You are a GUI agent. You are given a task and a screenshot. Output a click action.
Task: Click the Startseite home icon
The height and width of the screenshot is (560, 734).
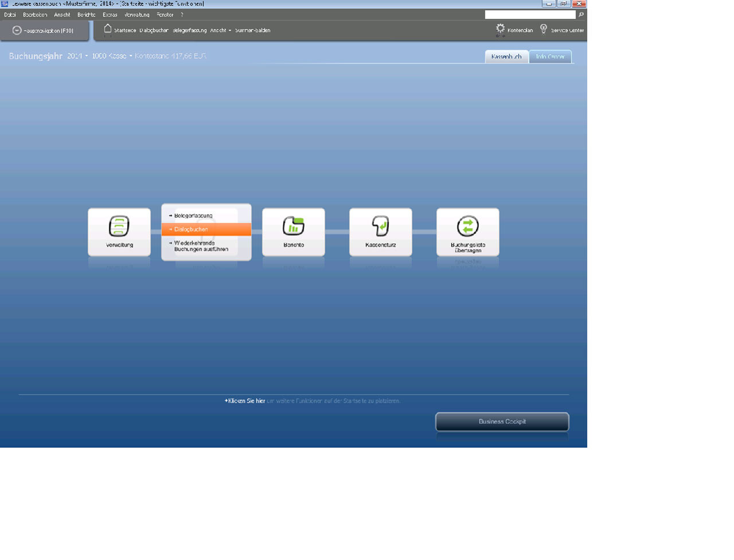(108, 29)
